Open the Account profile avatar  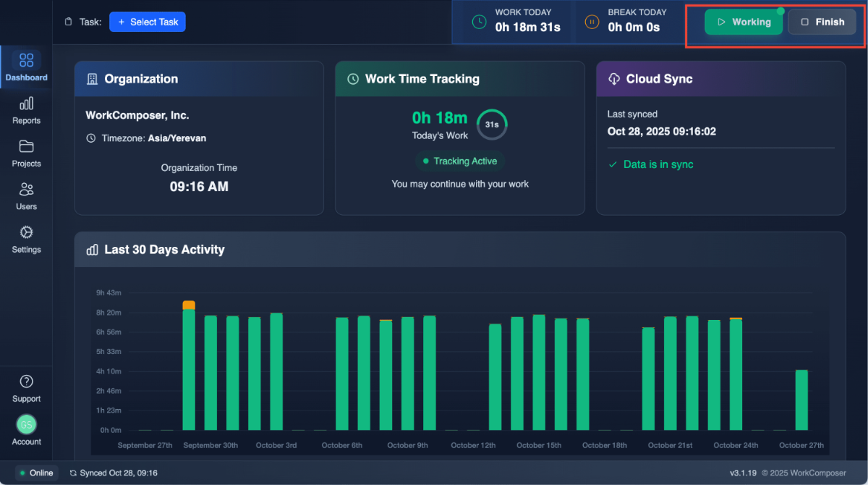pyautogui.click(x=26, y=424)
